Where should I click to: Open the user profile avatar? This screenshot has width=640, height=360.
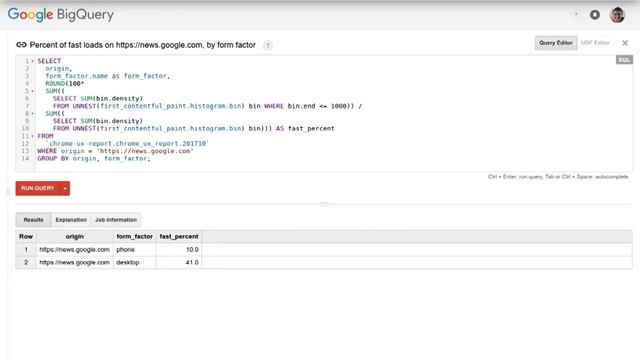click(x=617, y=15)
